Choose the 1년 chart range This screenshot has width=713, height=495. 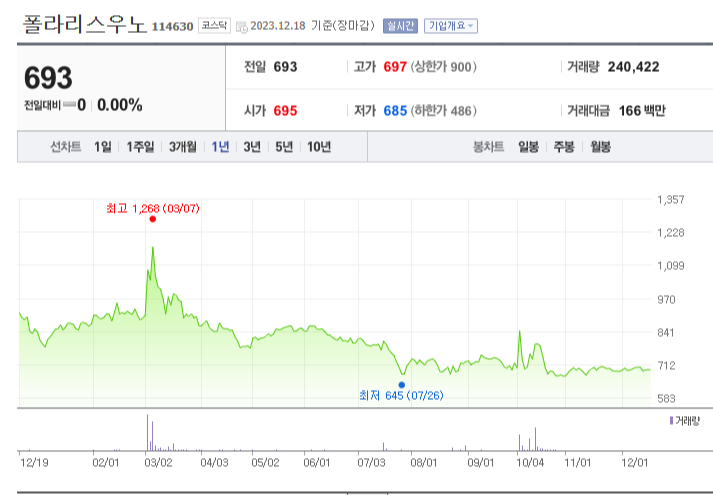[x=221, y=147]
